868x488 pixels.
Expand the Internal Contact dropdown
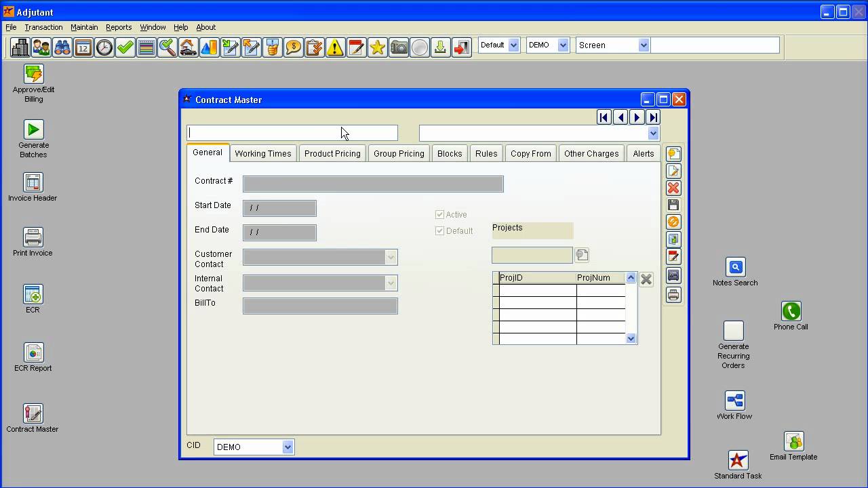[391, 283]
